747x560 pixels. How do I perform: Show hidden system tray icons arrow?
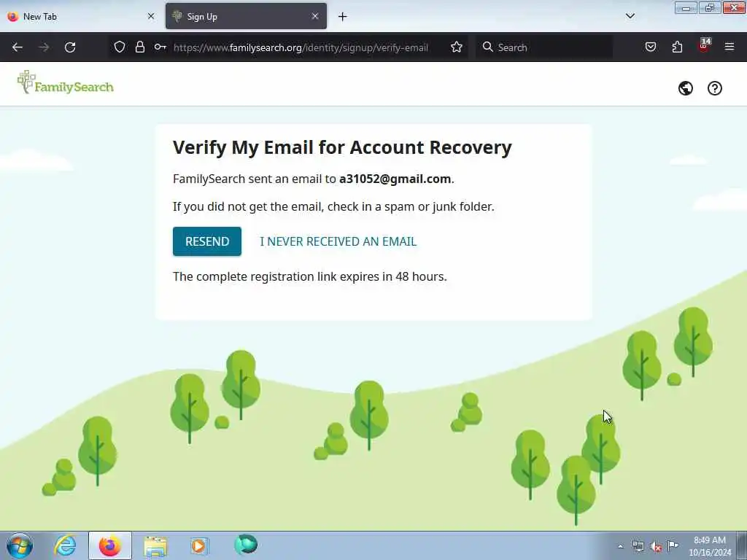pyautogui.click(x=620, y=546)
